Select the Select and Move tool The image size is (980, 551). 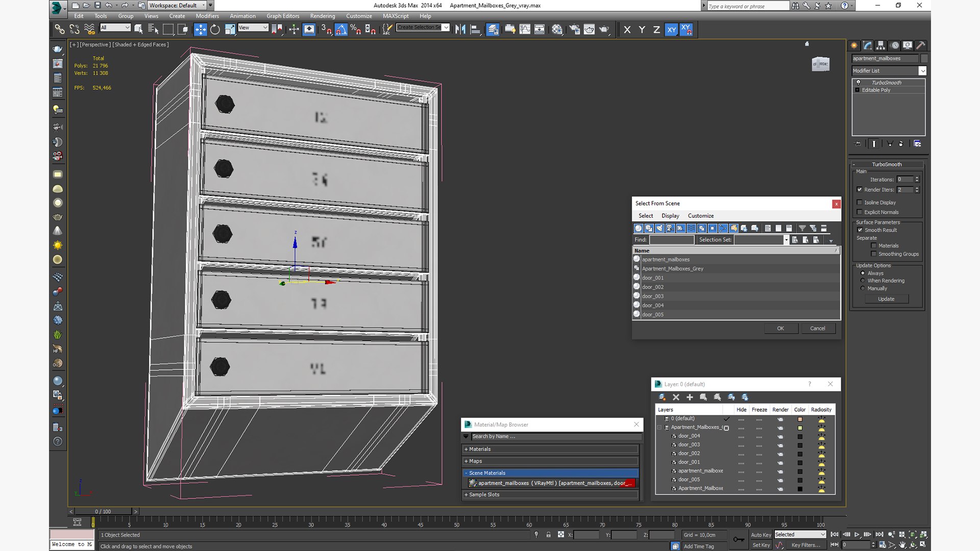[200, 30]
